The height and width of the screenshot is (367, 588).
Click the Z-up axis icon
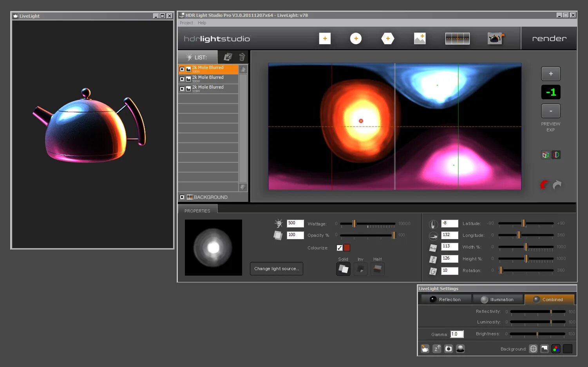pos(437,349)
